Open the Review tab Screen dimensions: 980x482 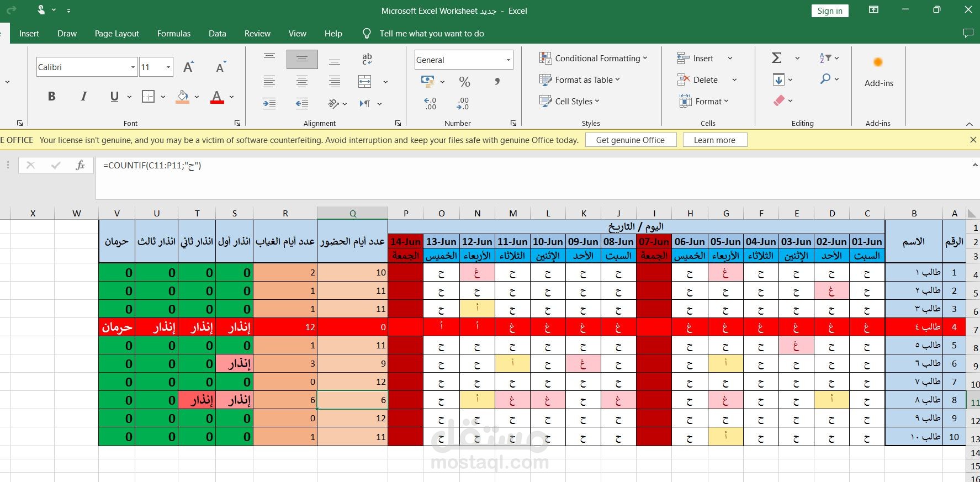point(257,34)
